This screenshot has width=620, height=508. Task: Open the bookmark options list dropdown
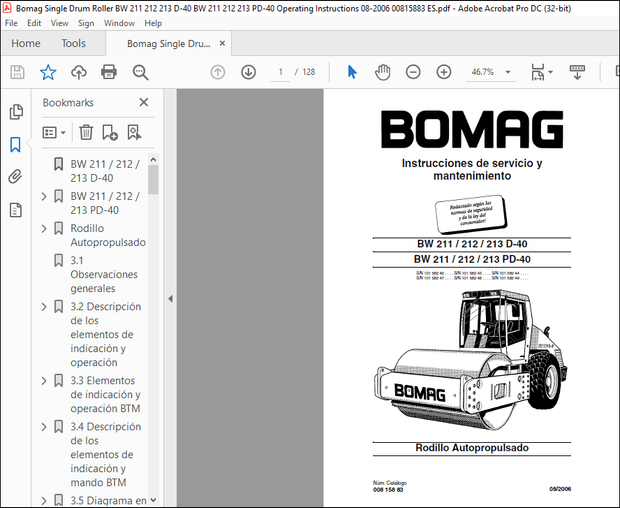pos(54,132)
